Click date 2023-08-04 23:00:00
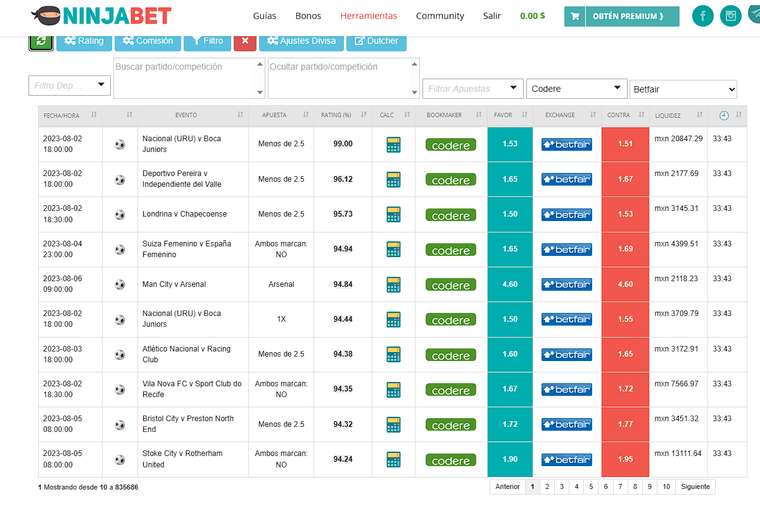 click(x=63, y=249)
